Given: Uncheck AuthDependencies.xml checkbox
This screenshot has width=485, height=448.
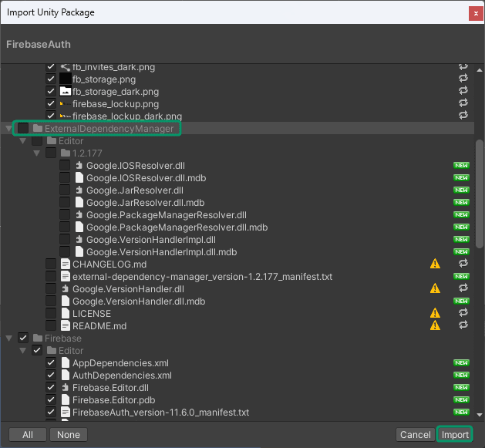Looking at the screenshot, I should [x=51, y=376].
